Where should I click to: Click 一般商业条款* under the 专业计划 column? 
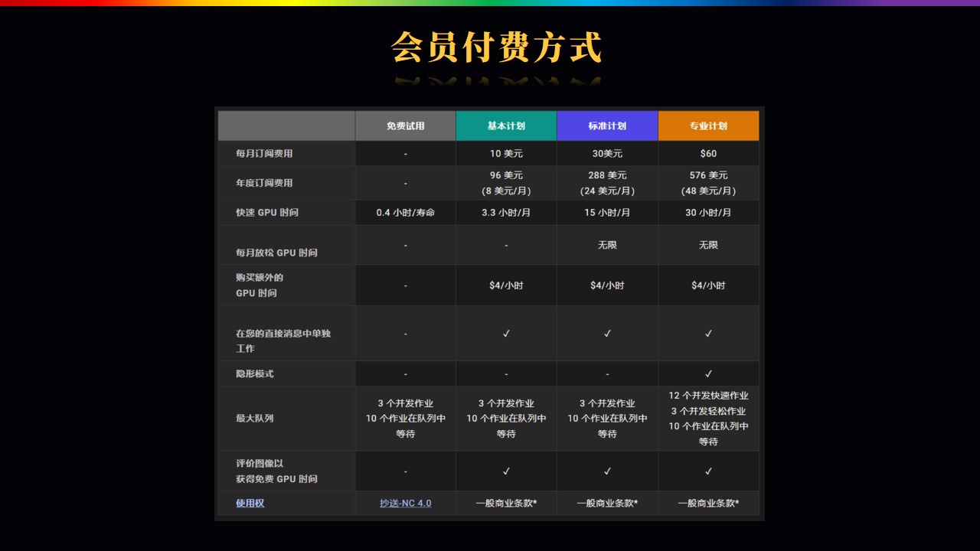708,503
